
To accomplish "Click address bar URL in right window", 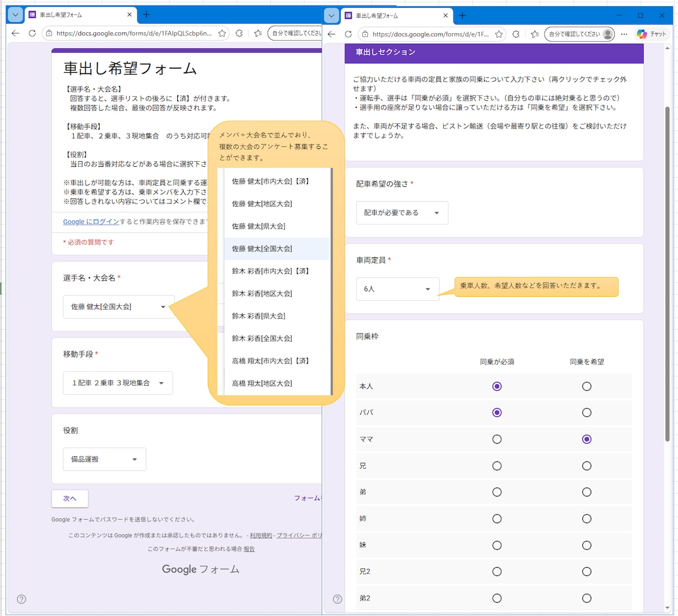I will coord(431,34).
